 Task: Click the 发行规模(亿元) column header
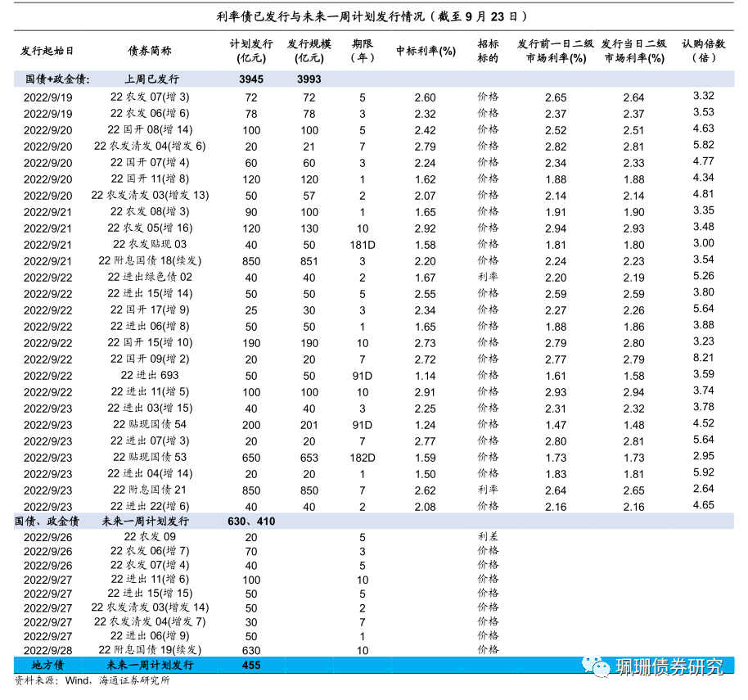click(309, 51)
